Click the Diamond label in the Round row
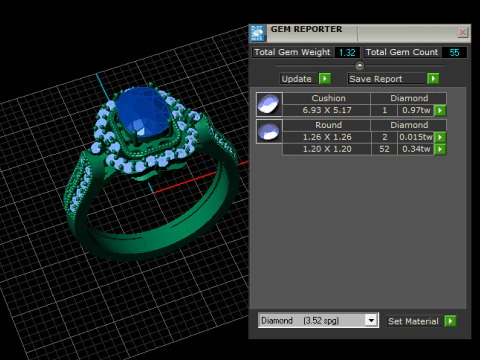The width and height of the screenshot is (480, 360). coord(409,125)
